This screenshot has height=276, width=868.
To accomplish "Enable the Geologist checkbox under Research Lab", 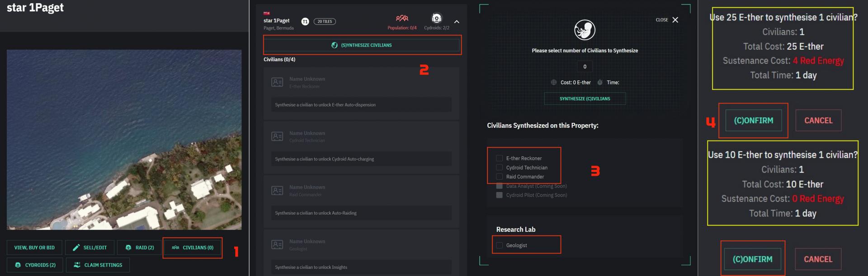I will (x=500, y=245).
